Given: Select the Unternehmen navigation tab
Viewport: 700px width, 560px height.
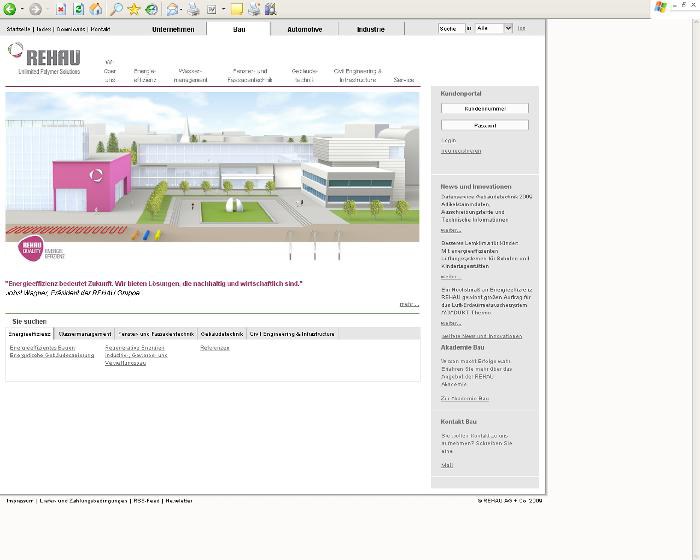Looking at the screenshot, I should (173, 29).
